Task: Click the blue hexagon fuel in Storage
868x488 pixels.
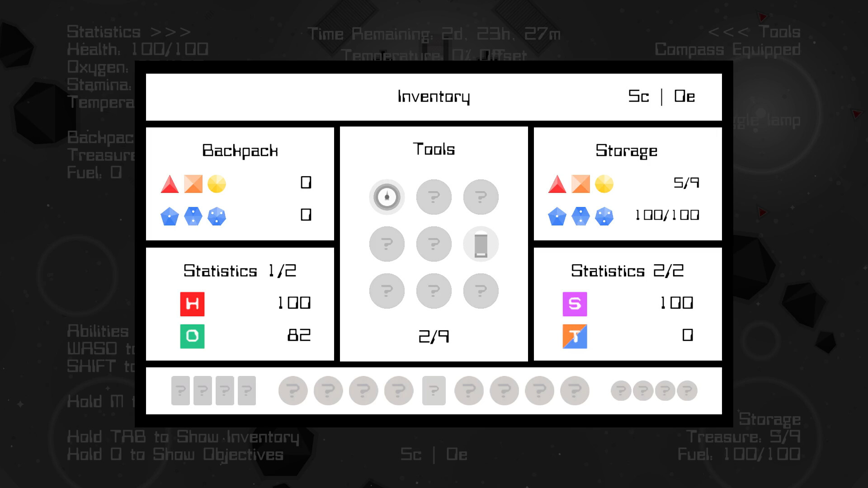Action: click(580, 216)
